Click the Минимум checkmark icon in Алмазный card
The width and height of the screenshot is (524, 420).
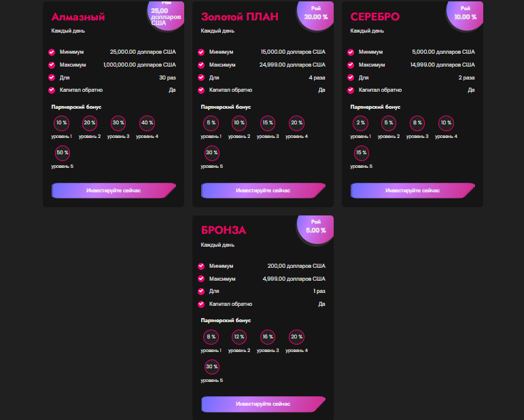tap(52, 52)
